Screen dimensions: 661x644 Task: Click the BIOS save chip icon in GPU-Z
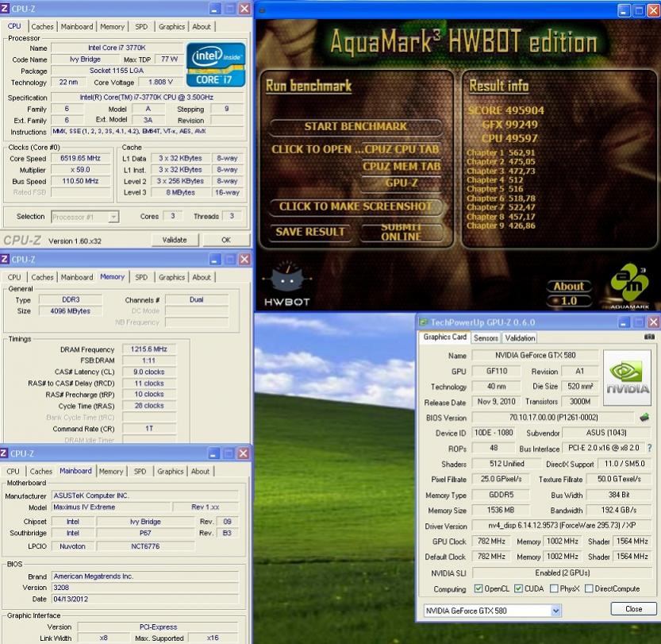pos(644,418)
